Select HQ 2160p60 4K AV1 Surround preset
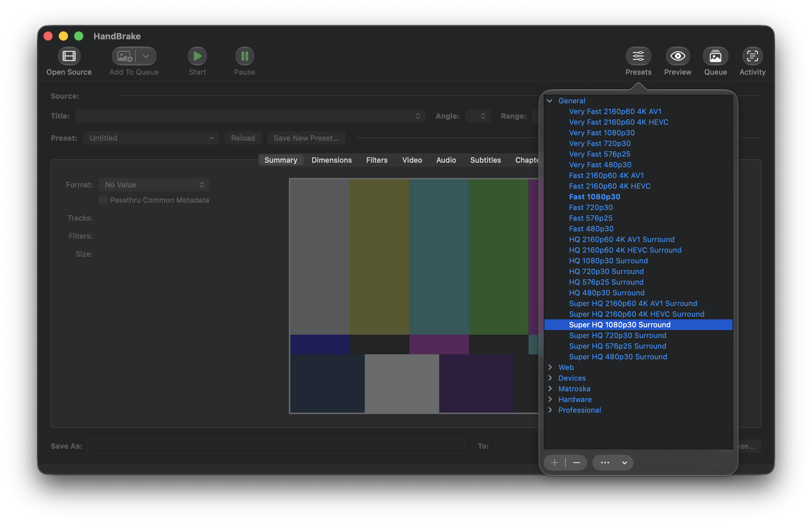The height and width of the screenshot is (524, 812). click(638, 239)
